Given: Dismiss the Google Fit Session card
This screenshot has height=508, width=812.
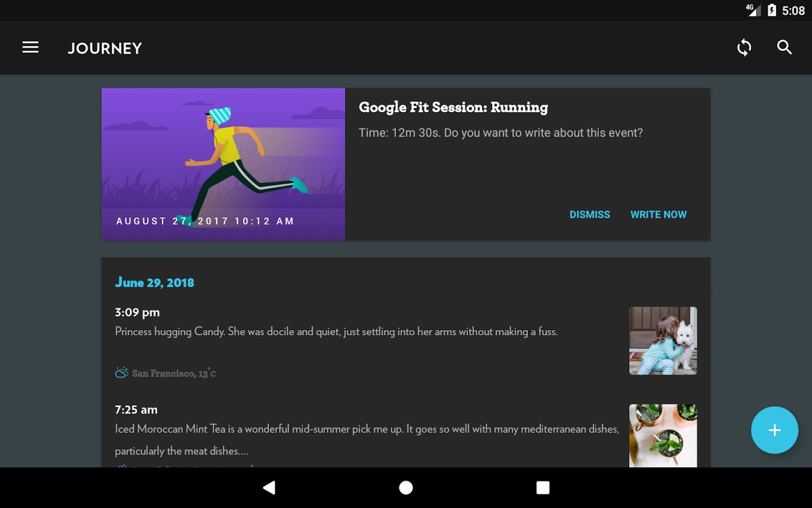Looking at the screenshot, I should click(590, 214).
